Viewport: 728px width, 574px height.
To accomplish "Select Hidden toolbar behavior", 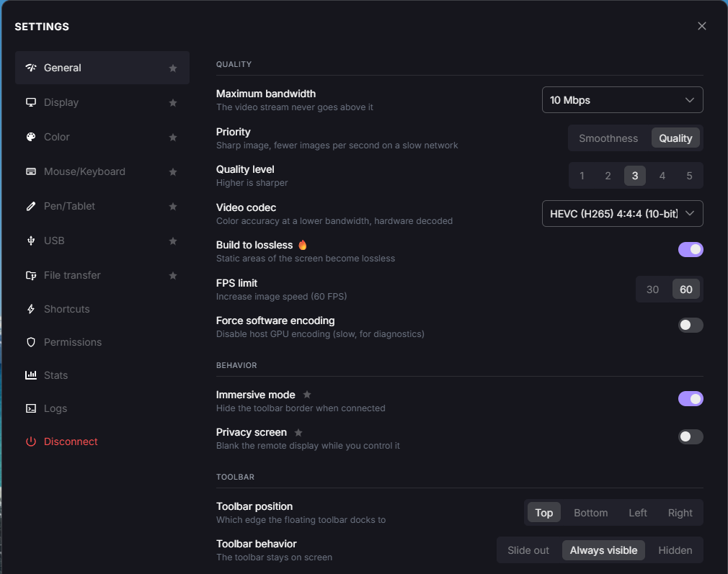I will click(x=675, y=550).
